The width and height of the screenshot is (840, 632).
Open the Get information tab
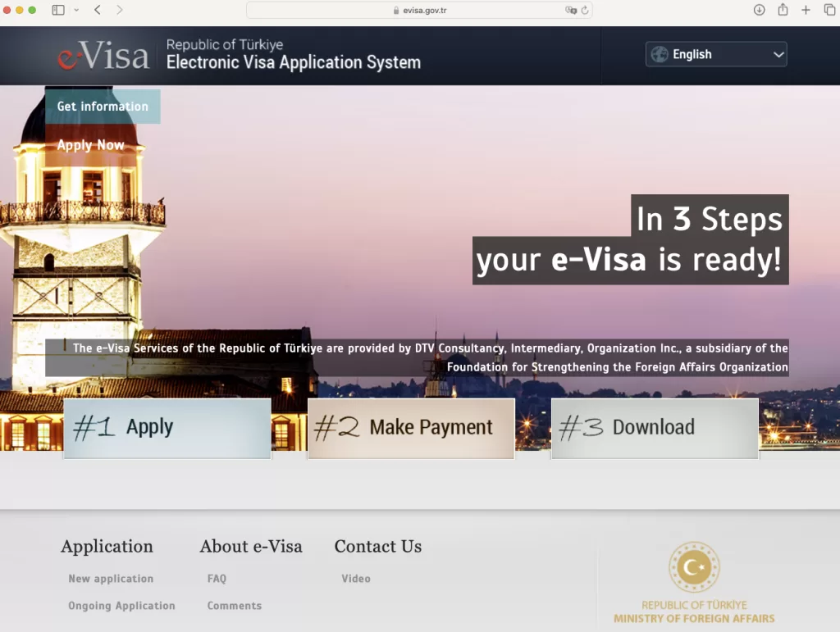(103, 107)
